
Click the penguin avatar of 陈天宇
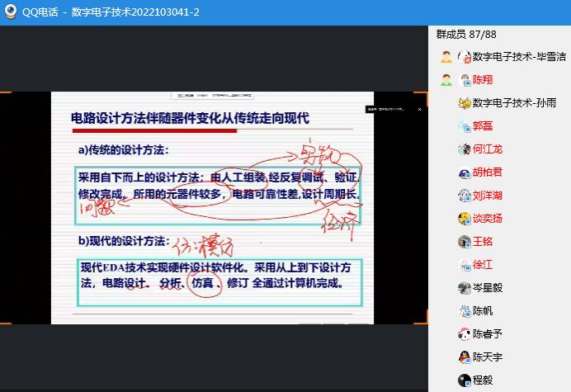465,357
